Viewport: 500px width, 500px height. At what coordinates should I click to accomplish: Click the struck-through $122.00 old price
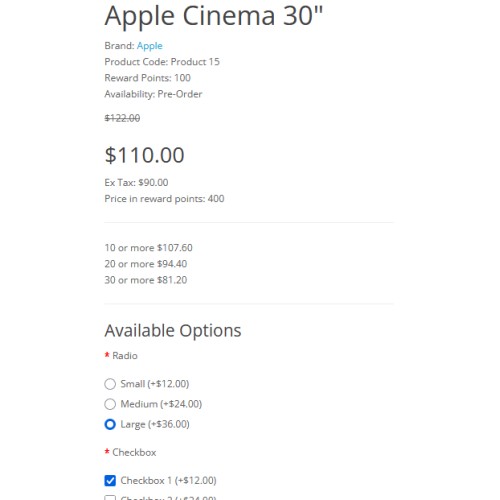click(x=122, y=118)
